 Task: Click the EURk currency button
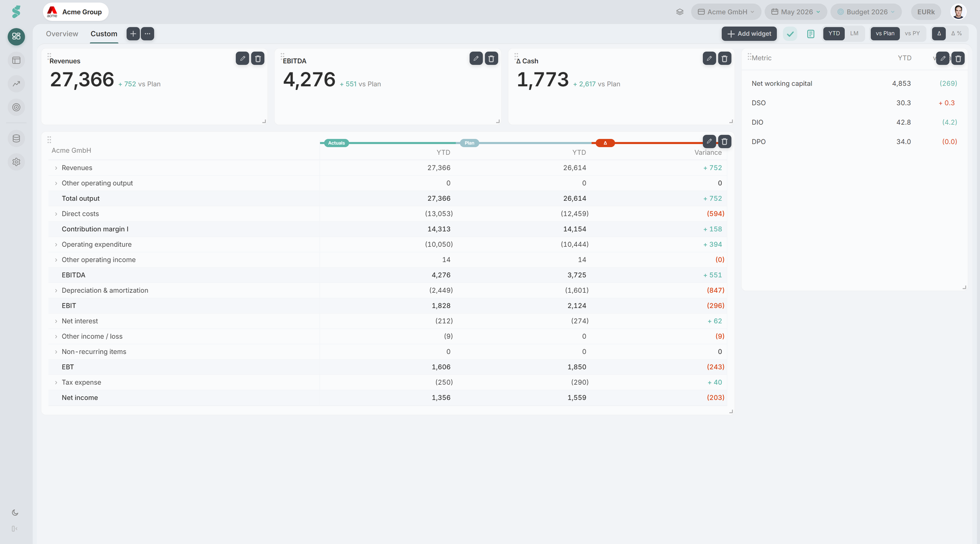[926, 12]
